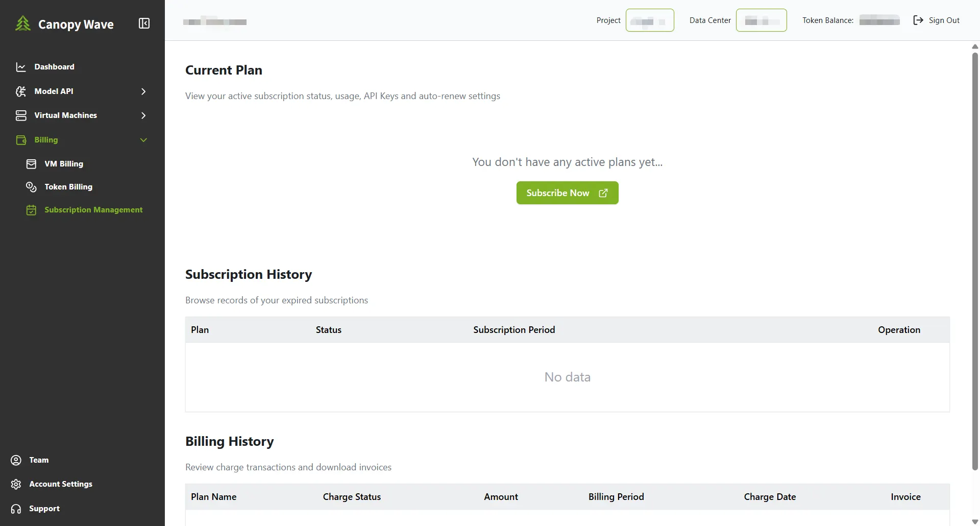
Task: Expand the Model API submenu chevron
Action: pyautogui.click(x=143, y=91)
